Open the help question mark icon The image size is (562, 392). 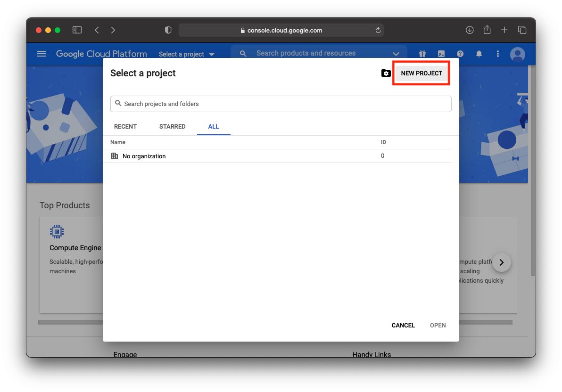tap(460, 54)
